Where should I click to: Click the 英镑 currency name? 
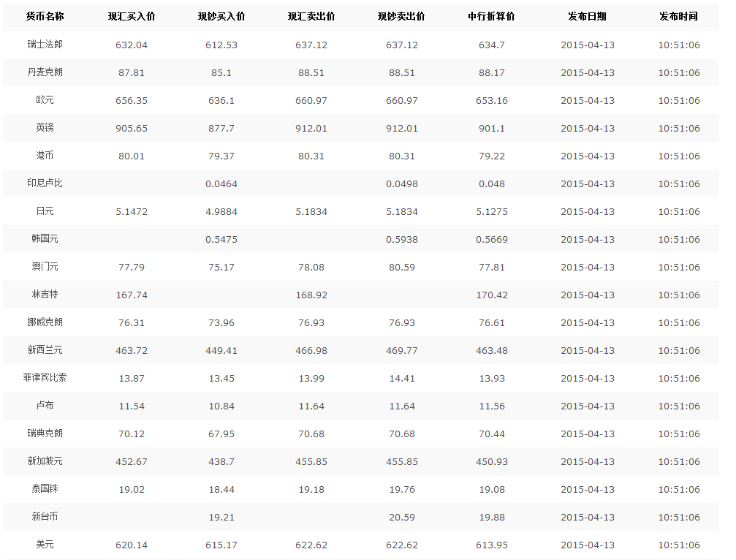45,128
